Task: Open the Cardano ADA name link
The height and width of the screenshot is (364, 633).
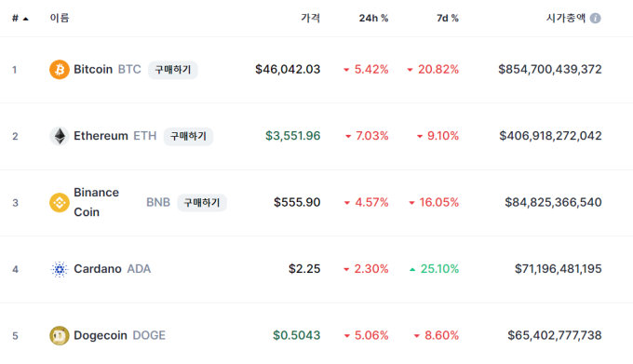Action: tap(113, 269)
